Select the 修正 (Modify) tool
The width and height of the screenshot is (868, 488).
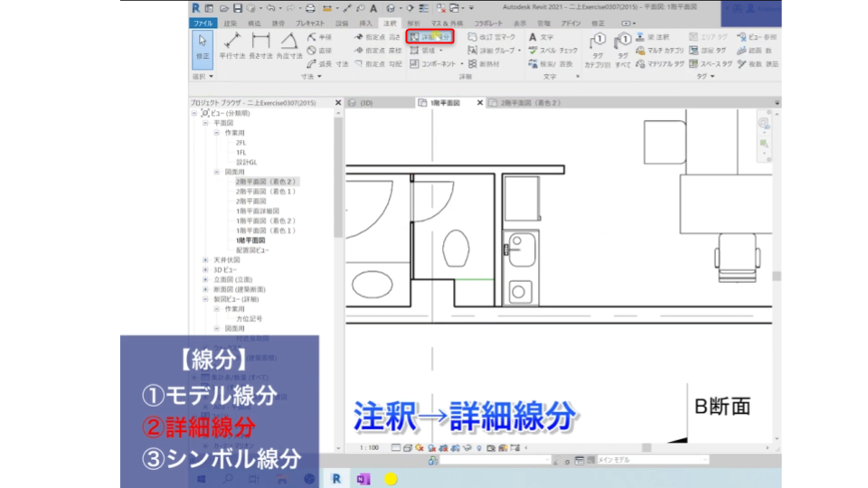202,47
